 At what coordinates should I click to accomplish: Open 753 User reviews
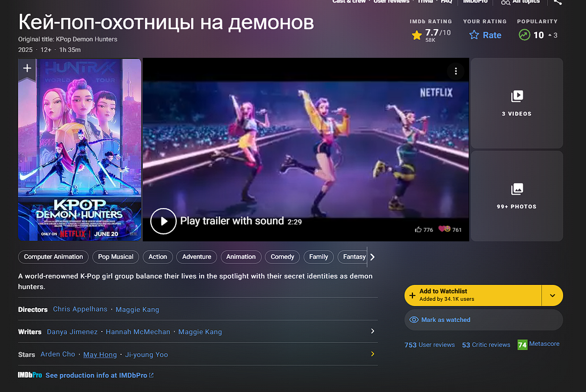tap(429, 345)
